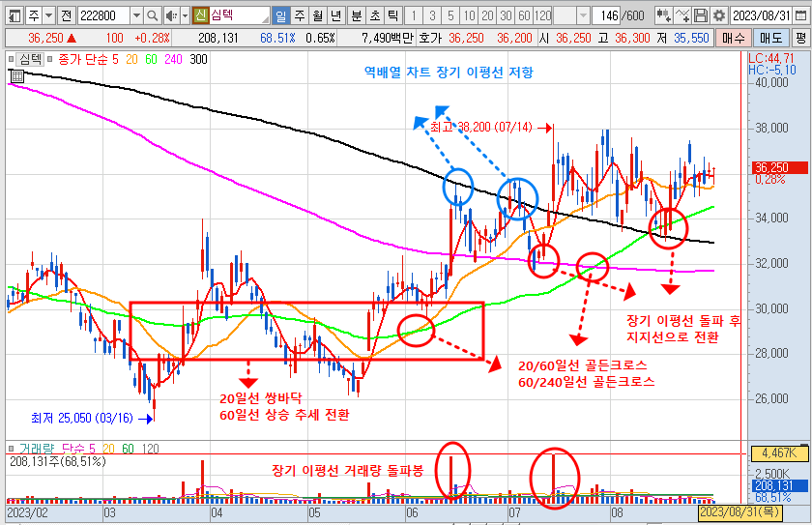Toggle the 전 button beside stock code

pos(66,16)
